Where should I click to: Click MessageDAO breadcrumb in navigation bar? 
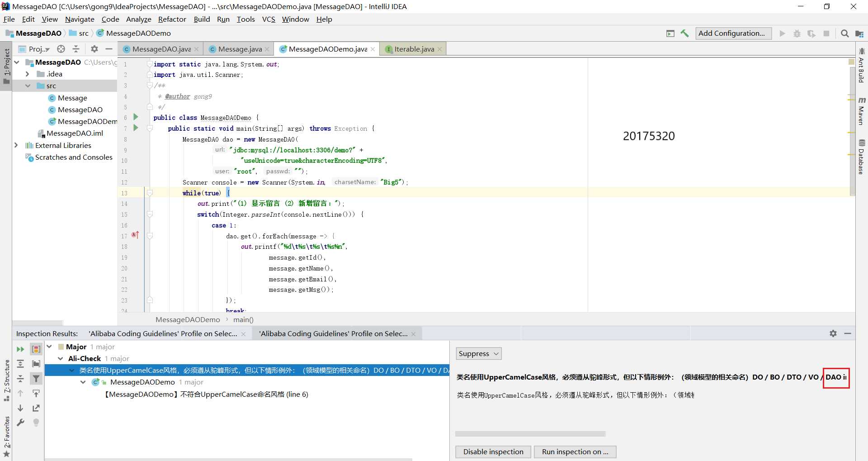click(x=34, y=33)
